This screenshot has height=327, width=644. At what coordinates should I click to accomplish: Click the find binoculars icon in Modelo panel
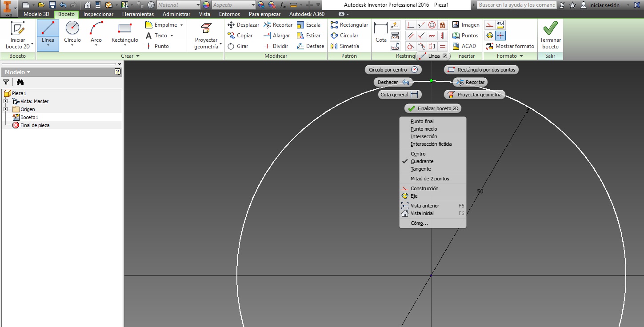click(x=20, y=82)
